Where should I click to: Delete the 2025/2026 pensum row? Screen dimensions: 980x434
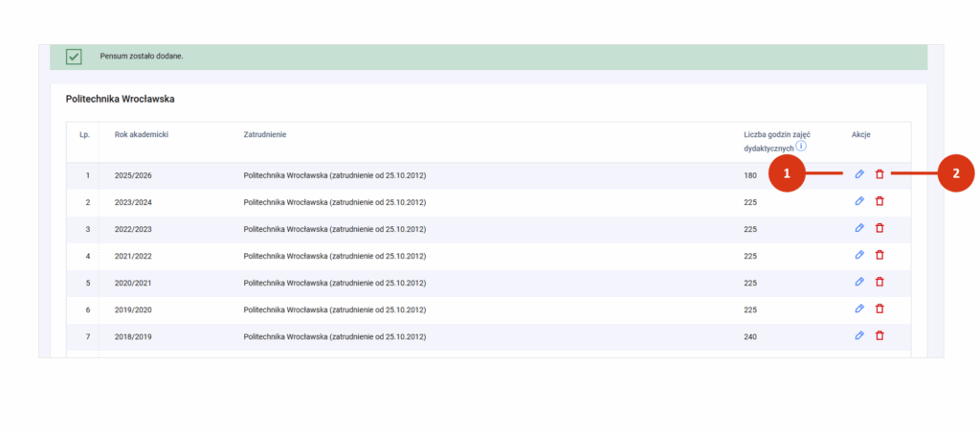(880, 174)
